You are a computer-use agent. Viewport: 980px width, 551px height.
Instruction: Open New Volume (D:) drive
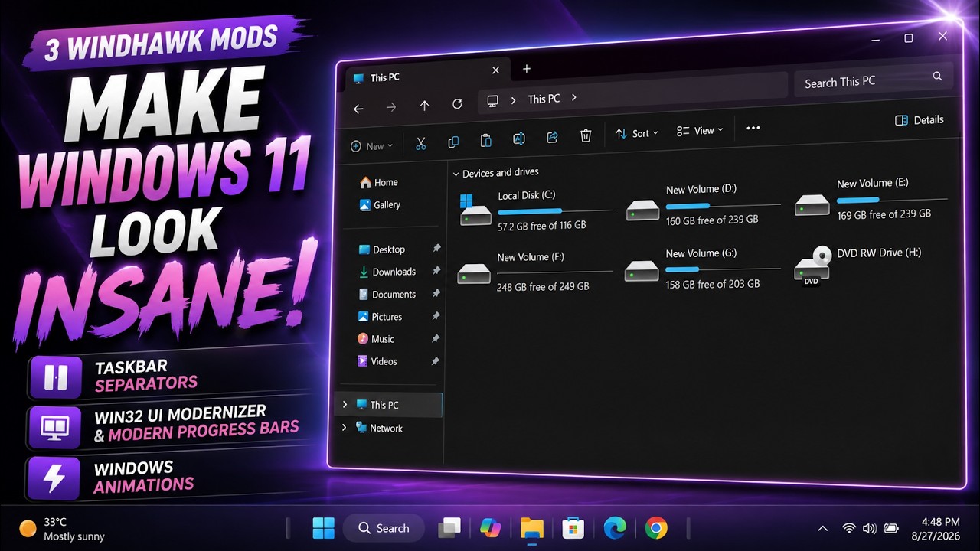[703, 204]
